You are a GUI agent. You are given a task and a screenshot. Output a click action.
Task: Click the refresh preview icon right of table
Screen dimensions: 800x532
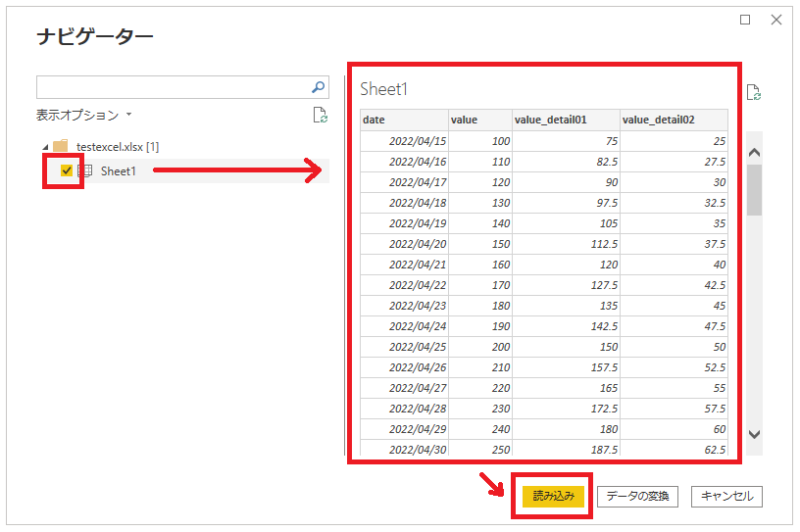pyautogui.click(x=754, y=92)
